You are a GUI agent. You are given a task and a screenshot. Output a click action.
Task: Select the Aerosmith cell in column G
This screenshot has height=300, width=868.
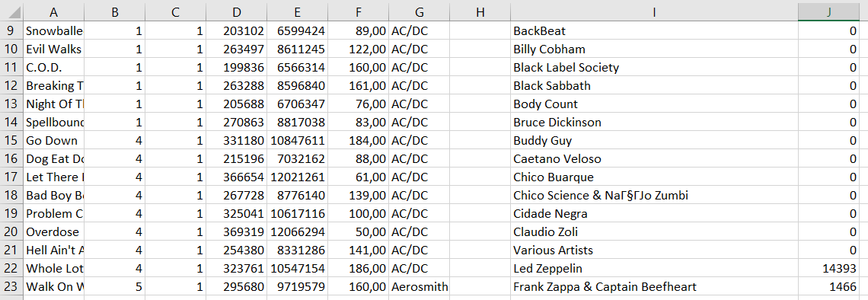419,287
